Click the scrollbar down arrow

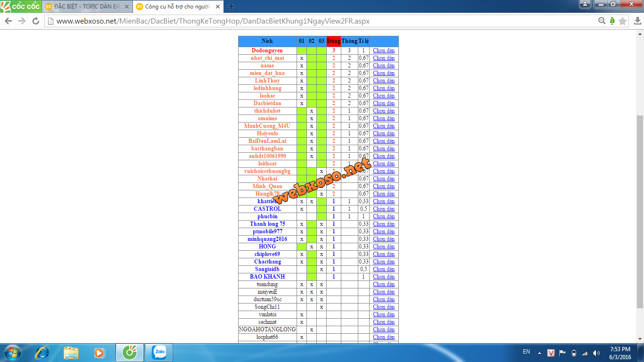coord(640,339)
